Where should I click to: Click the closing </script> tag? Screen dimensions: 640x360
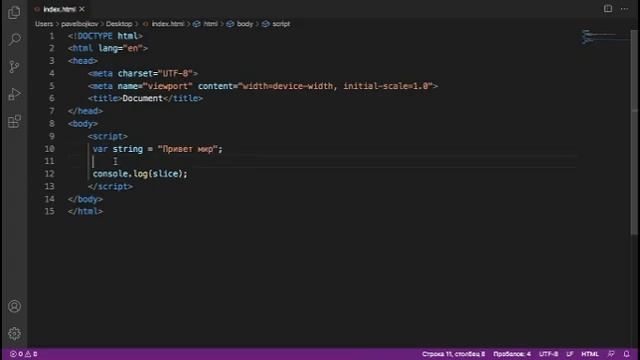(110, 187)
